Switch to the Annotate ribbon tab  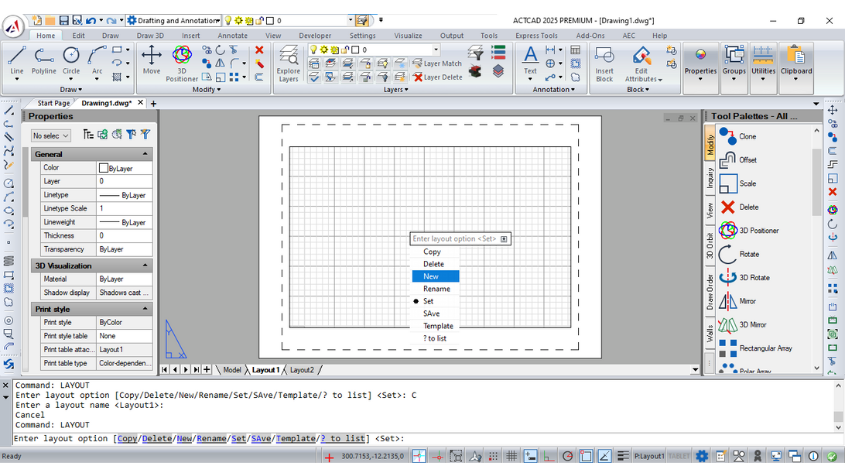coord(232,36)
